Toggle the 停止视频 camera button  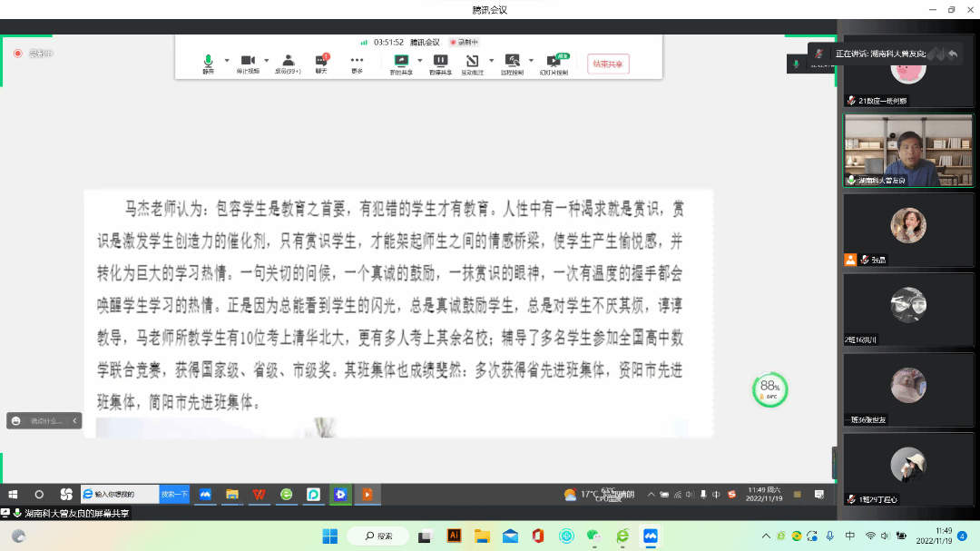tap(248, 62)
